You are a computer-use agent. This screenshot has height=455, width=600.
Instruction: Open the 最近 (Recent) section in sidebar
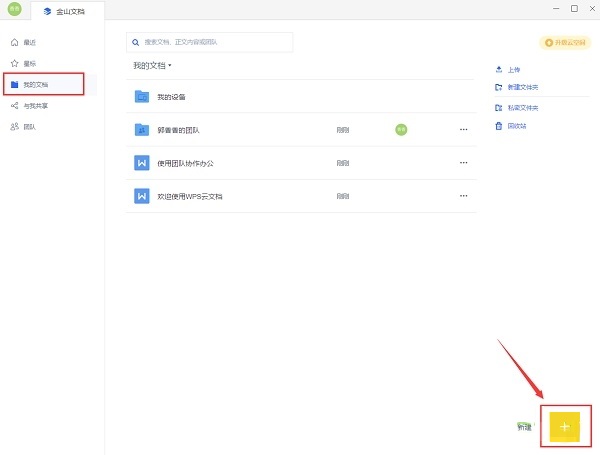(29, 42)
